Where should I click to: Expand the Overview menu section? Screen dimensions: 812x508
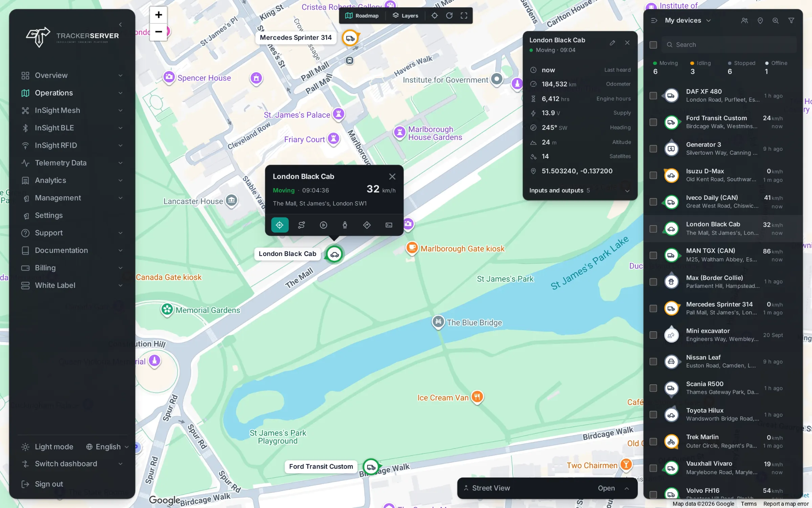click(x=72, y=75)
